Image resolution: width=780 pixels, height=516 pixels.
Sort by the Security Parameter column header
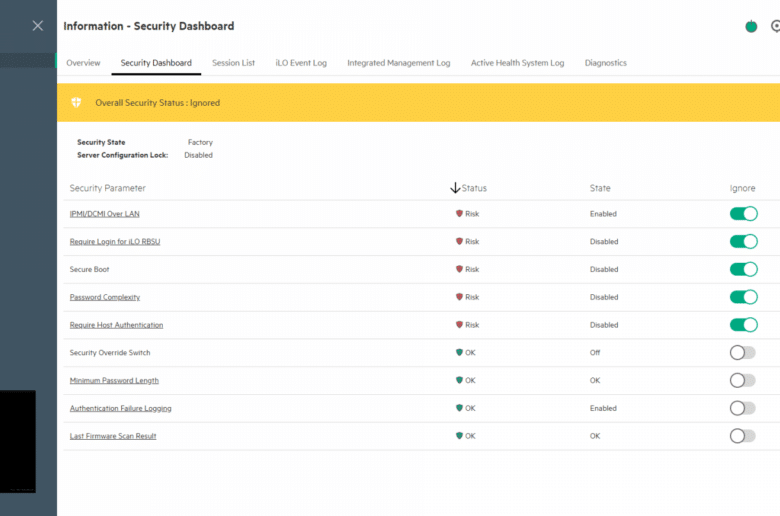pyautogui.click(x=107, y=188)
